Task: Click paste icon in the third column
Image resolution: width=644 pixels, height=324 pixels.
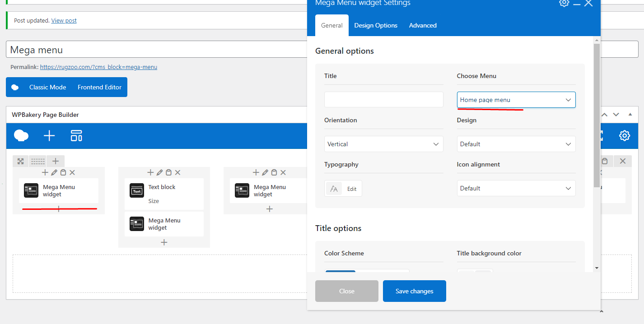Action: [x=274, y=172]
